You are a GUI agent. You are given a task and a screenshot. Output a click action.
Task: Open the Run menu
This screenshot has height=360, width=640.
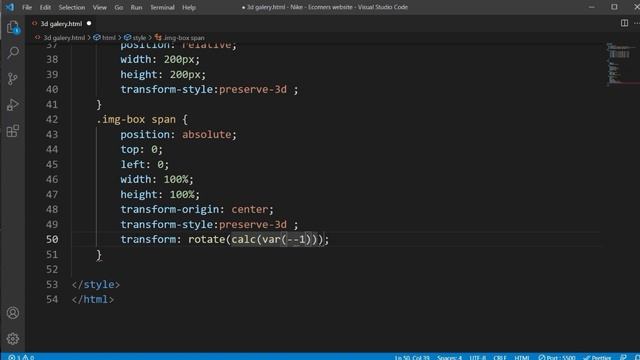(136, 7)
